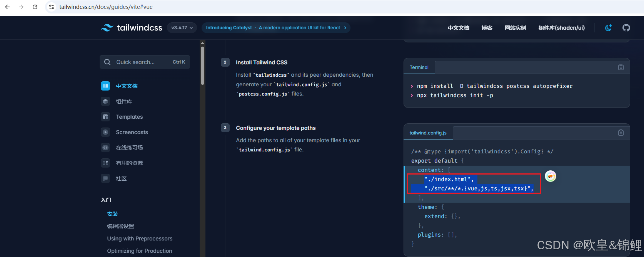The image size is (644, 257).
Task: Click the plugins: [] code line
Action: coord(437,235)
